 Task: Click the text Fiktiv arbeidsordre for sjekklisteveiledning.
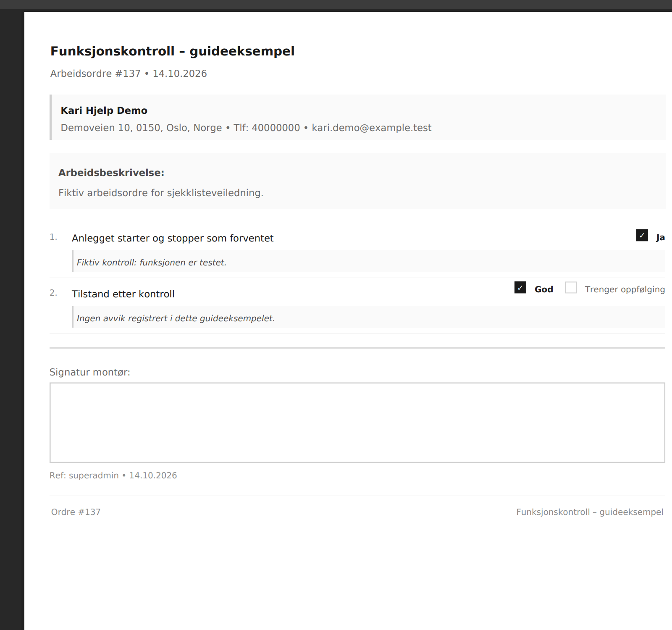point(161,193)
